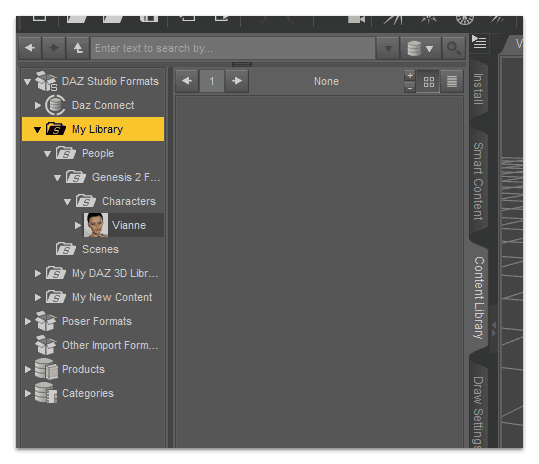Collapse the DAZ Studio Formats tree node
The height and width of the screenshot is (464, 539).
(28, 82)
